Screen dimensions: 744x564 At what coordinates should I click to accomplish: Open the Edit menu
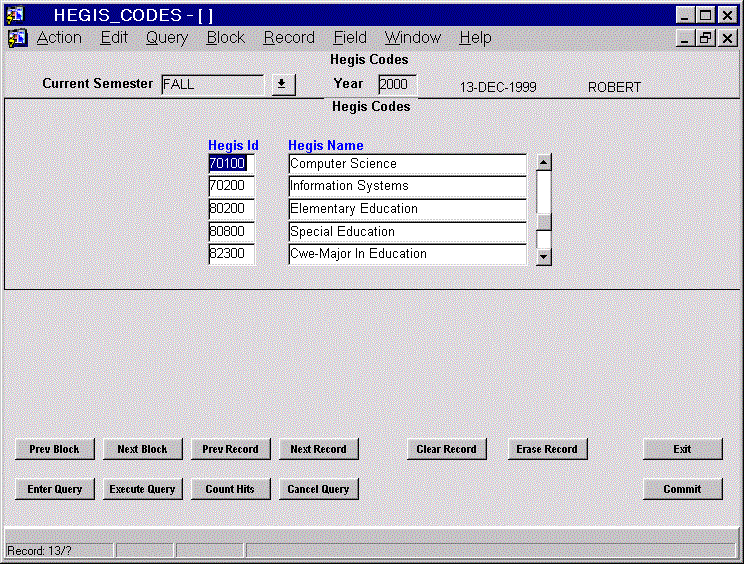click(114, 38)
